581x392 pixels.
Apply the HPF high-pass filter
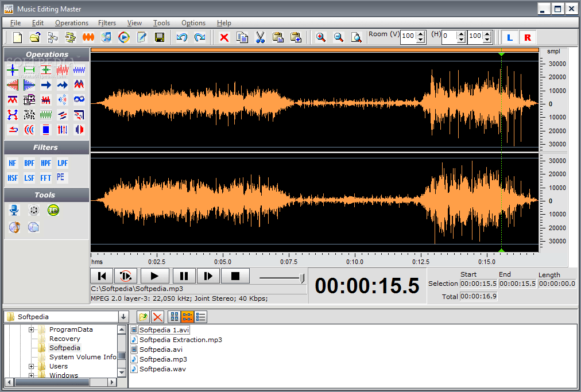click(x=45, y=163)
